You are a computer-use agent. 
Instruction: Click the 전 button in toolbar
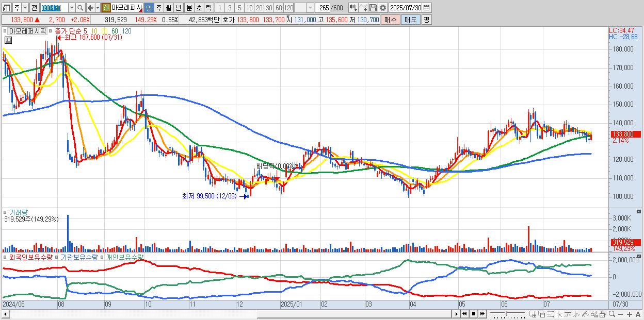(x=34, y=8)
